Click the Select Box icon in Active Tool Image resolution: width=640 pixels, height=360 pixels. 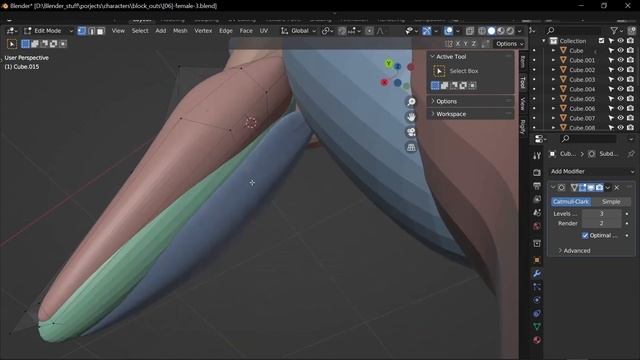coord(439,71)
